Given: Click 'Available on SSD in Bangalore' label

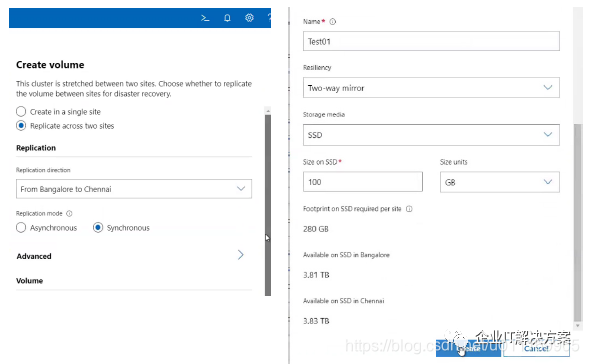Looking at the screenshot, I should point(346,255).
